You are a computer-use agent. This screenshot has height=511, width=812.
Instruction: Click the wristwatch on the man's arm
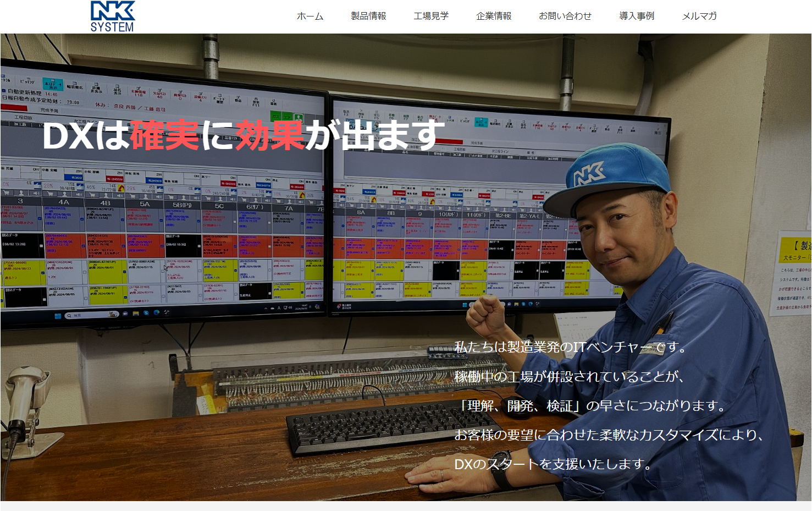[x=501, y=475]
